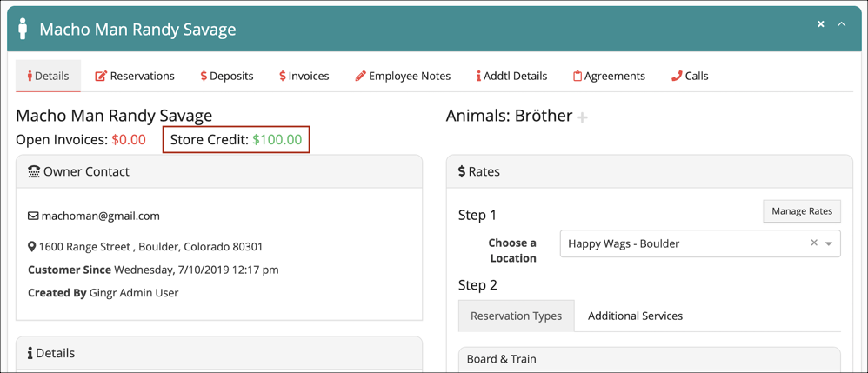Clear the Happy Wags - Boulder selection
868x373 pixels.
[x=814, y=243]
